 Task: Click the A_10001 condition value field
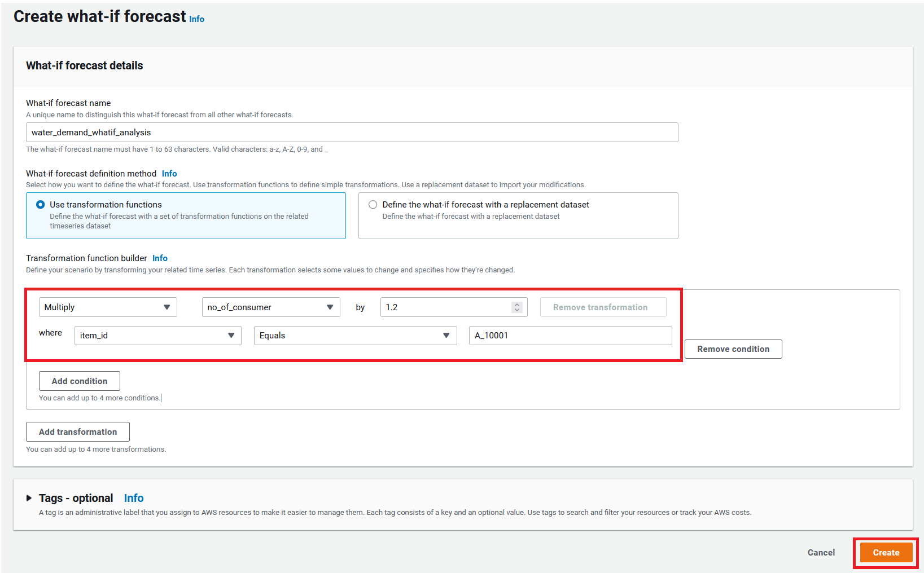click(571, 336)
